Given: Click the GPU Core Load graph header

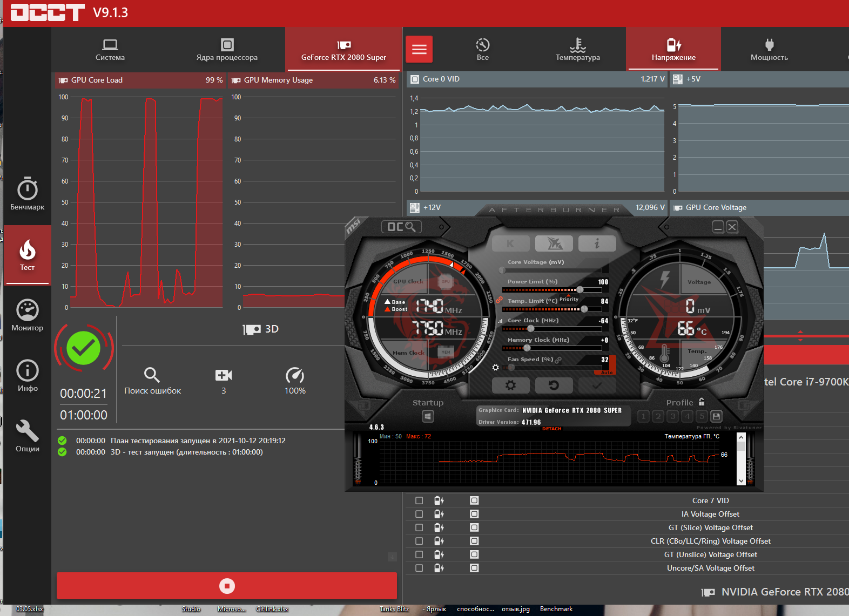Looking at the screenshot, I should pos(140,80).
